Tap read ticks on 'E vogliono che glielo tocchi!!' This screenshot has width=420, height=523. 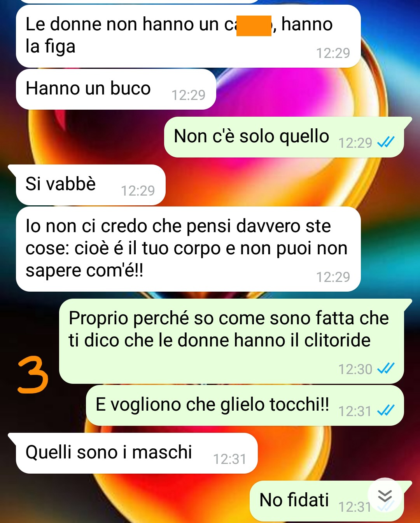pyautogui.click(x=386, y=410)
